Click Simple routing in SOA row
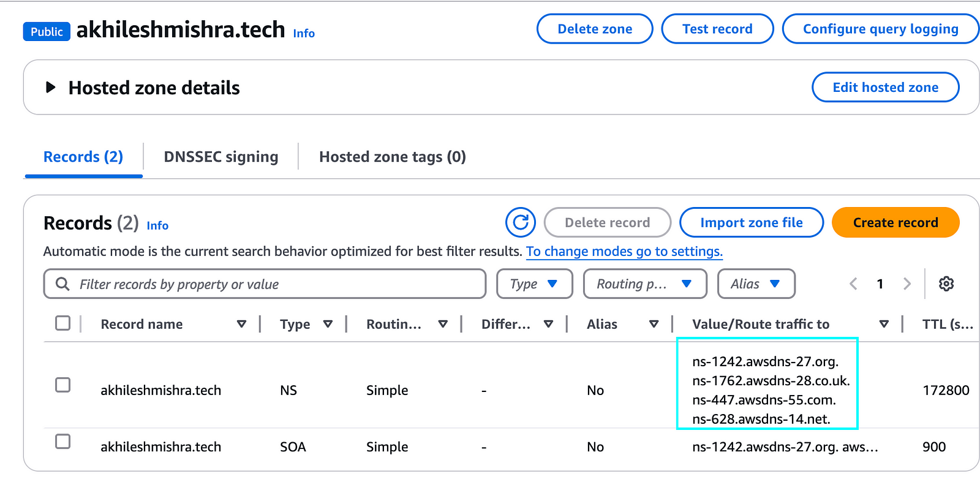The height and width of the screenshot is (482, 980). pos(387,446)
